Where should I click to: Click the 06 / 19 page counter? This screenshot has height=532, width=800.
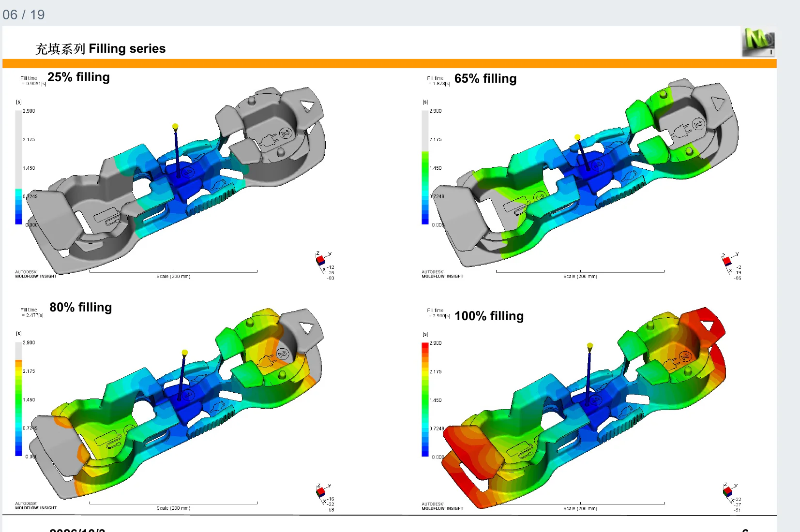24,15
